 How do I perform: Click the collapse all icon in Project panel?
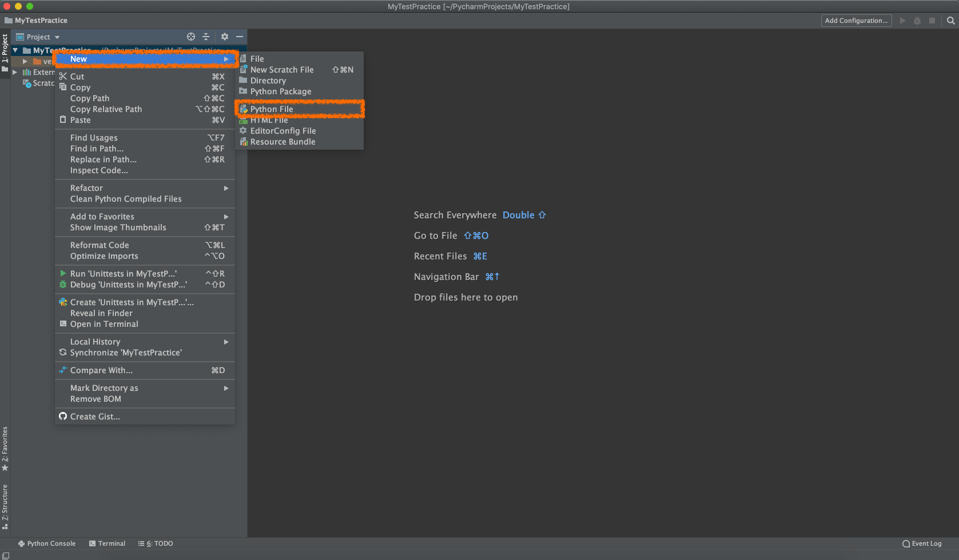coord(206,37)
